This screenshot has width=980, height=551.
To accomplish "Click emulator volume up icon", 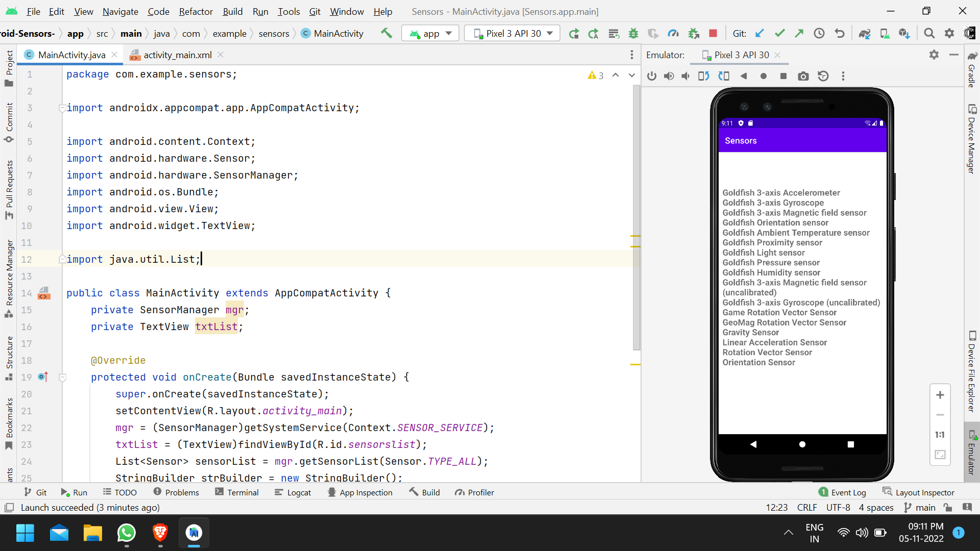I will click(669, 76).
